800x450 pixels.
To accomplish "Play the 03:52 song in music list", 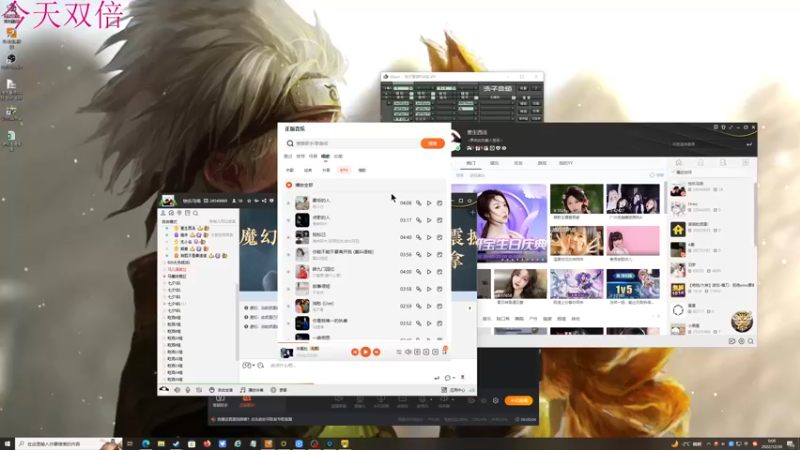I will point(429,323).
